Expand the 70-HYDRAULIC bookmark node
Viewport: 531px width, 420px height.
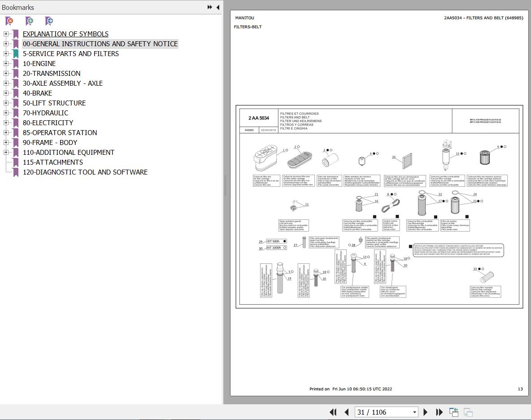[x=6, y=113]
